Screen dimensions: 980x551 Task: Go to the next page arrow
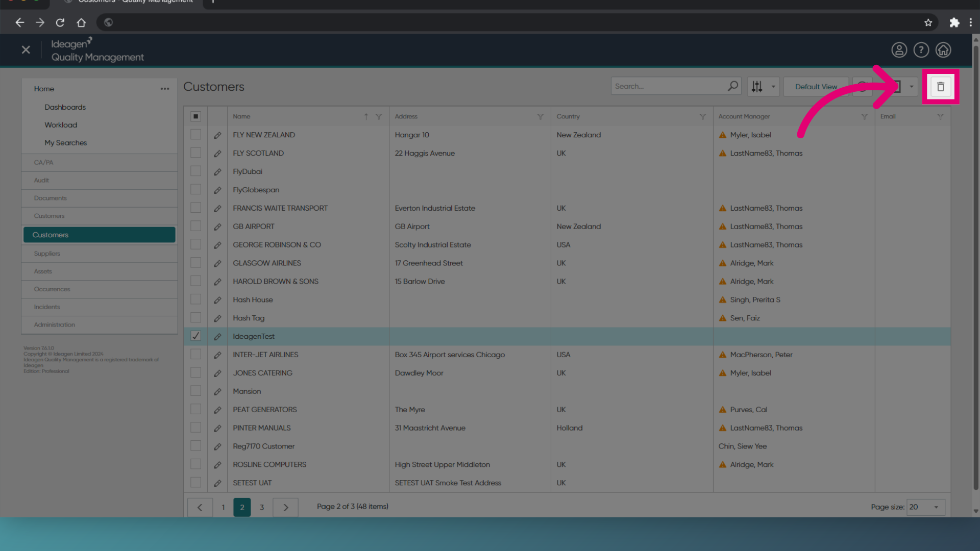pos(286,507)
